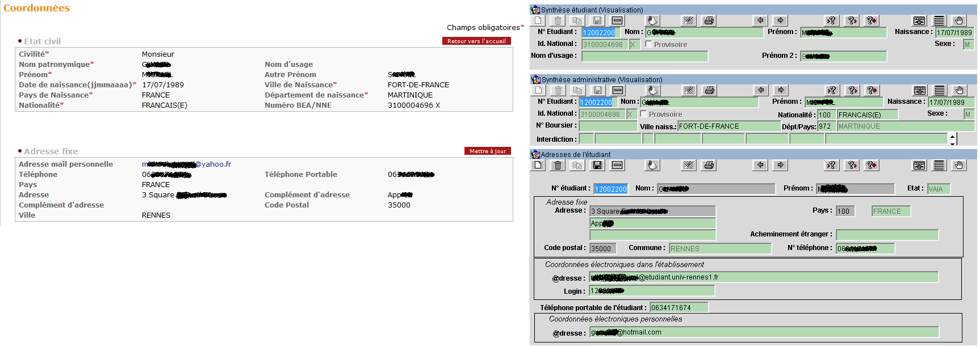The height and width of the screenshot is (347, 980).
Task: Click the "Retour vers l'accueil" button
Action: tap(476, 41)
